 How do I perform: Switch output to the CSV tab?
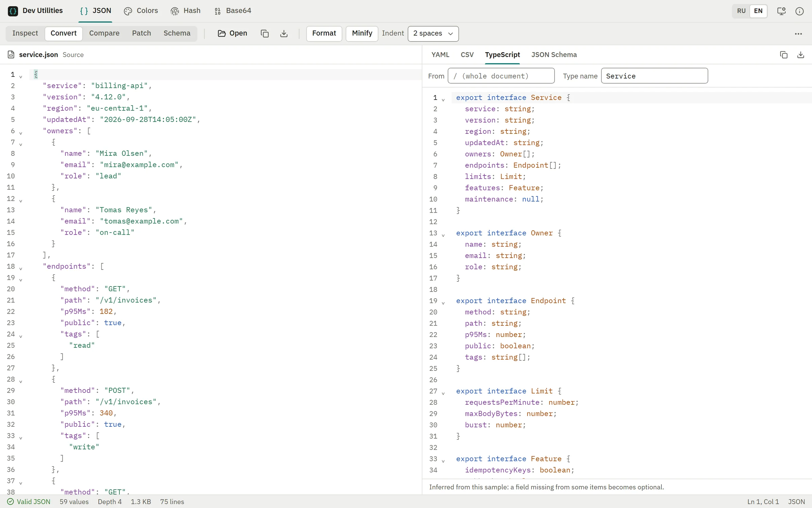pyautogui.click(x=467, y=55)
